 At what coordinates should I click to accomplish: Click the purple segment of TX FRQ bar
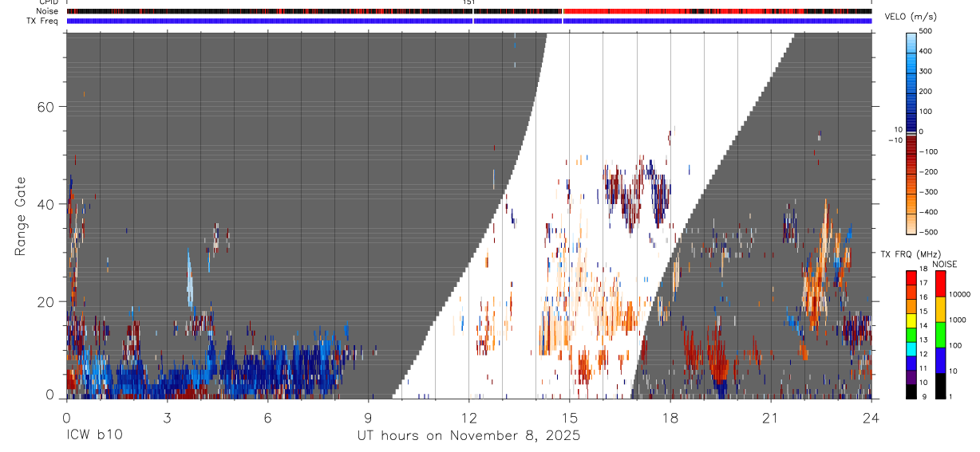click(x=911, y=375)
